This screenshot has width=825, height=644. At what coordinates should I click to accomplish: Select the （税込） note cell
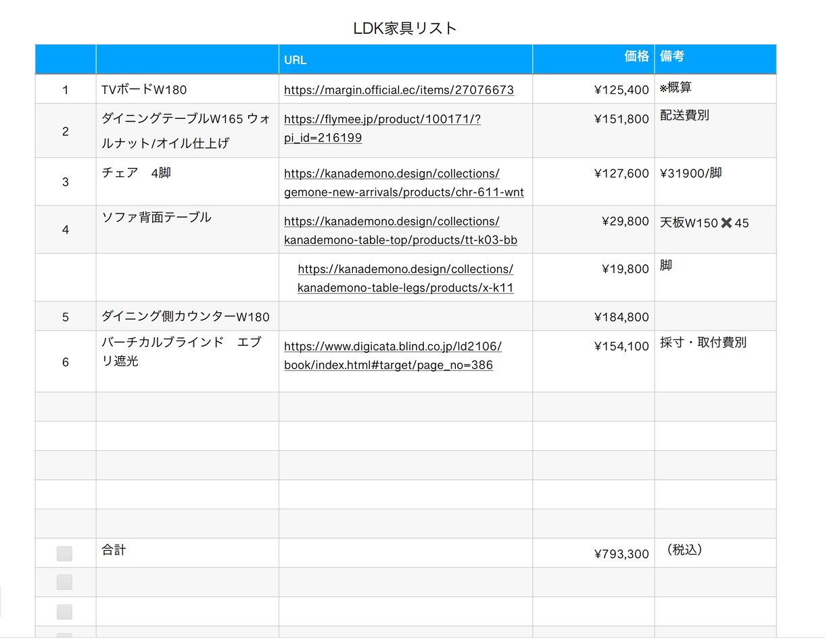[x=715, y=553]
